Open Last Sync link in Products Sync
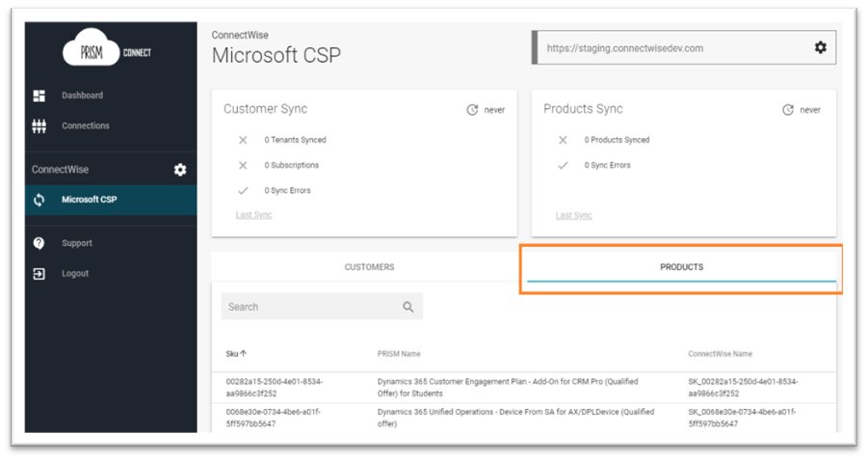The height and width of the screenshot is (460, 868). click(x=573, y=216)
